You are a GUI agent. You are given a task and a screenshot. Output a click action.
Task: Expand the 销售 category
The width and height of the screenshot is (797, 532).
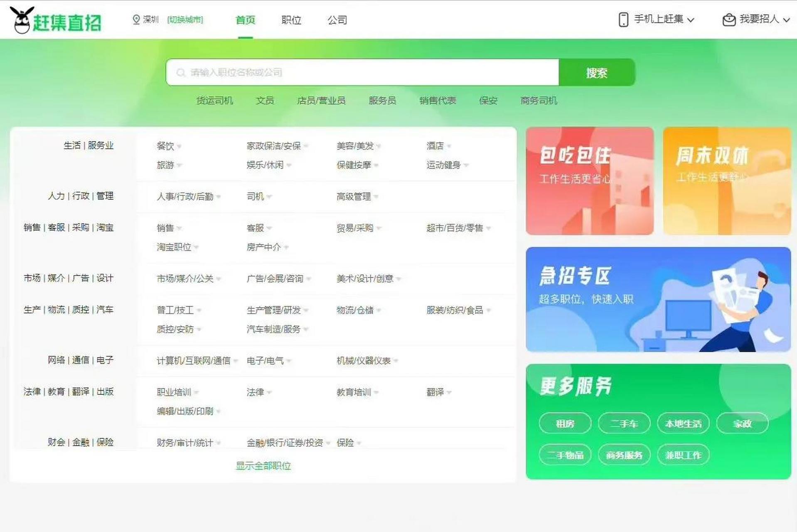[x=169, y=228]
